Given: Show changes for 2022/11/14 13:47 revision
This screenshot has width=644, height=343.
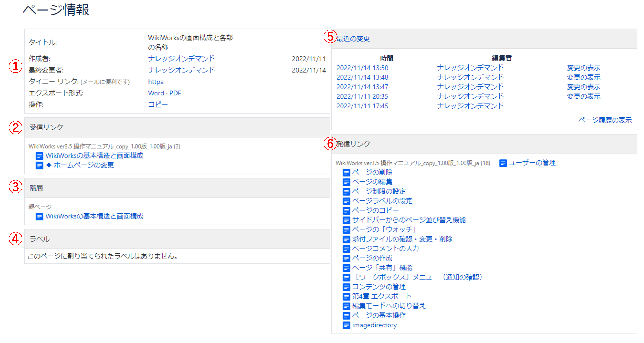Looking at the screenshot, I should click(x=583, y=87).
